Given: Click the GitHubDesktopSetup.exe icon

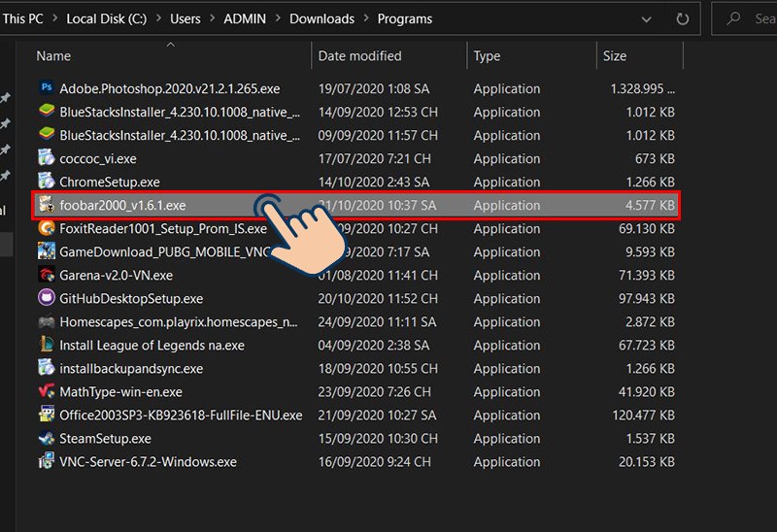Looking at the screenshot, I should point(47,298).
